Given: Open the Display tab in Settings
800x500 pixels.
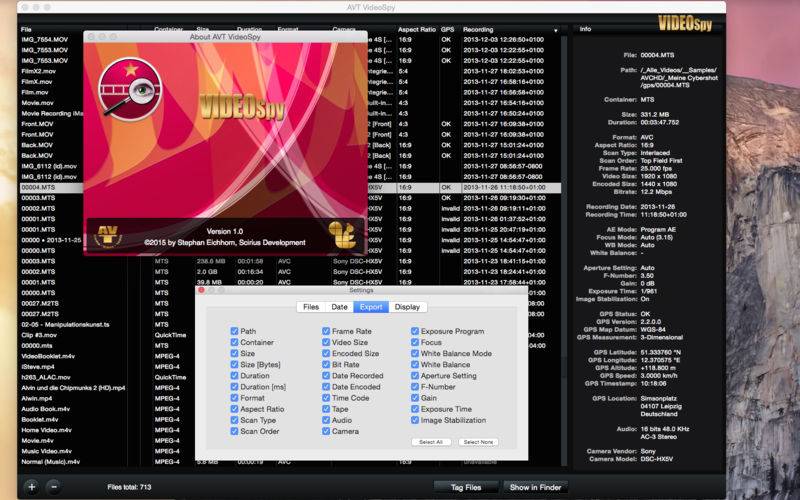Looking at the screenshot, I should (407, 307).
